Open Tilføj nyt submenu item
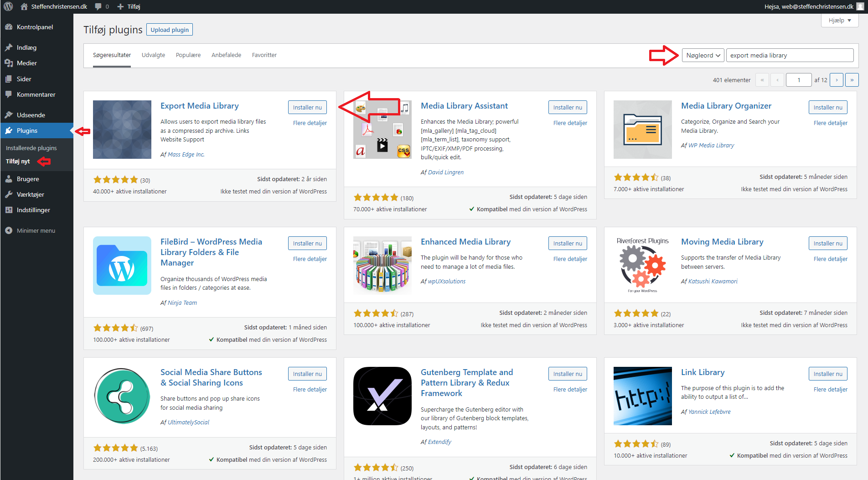Viewport: 868px width, 480px height. (x=18, y=161)
